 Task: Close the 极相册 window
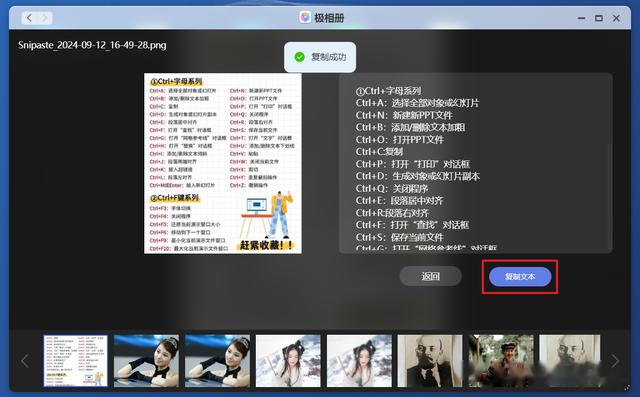click(x=616, y=18)
